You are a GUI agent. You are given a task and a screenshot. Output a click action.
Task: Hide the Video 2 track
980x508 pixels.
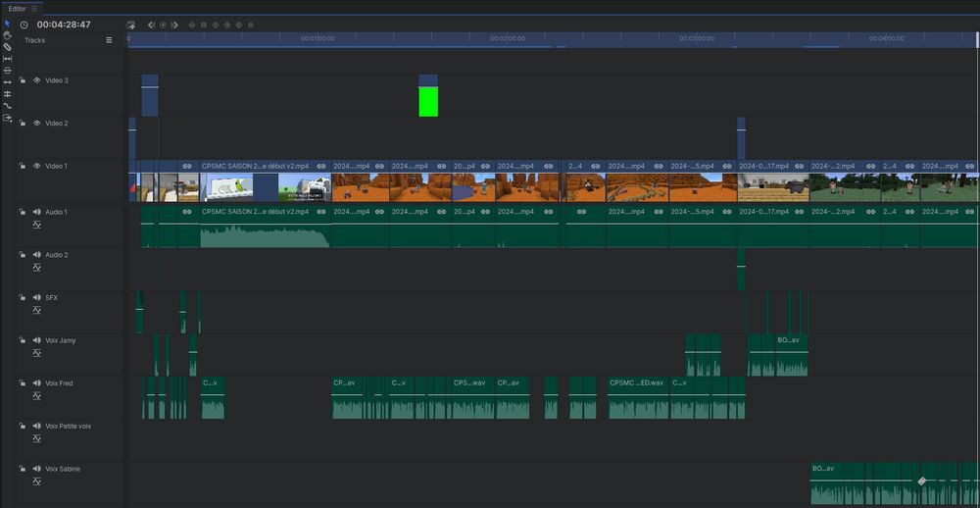[x=37, y=124]
